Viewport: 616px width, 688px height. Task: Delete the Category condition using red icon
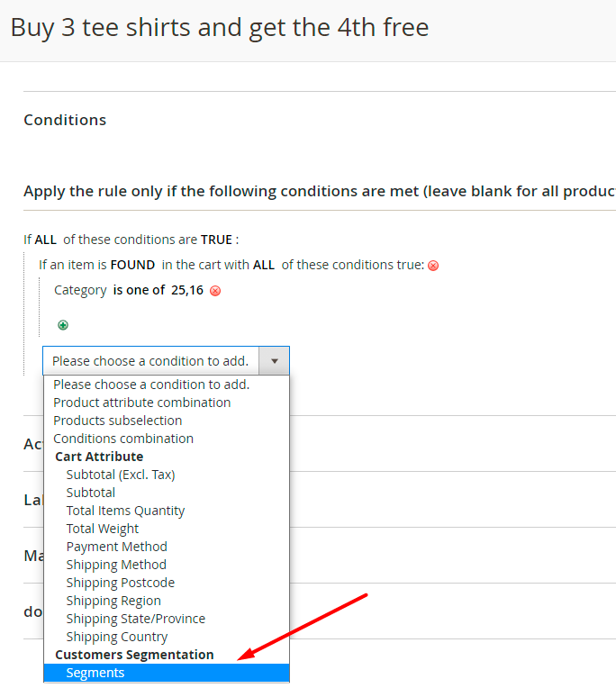point(215,291)
